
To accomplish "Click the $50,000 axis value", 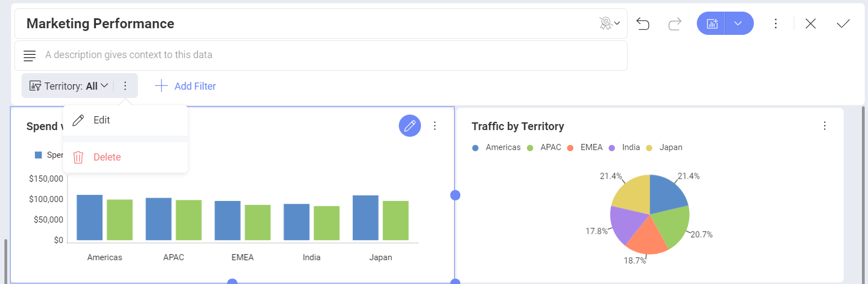I will pos(48,220).
